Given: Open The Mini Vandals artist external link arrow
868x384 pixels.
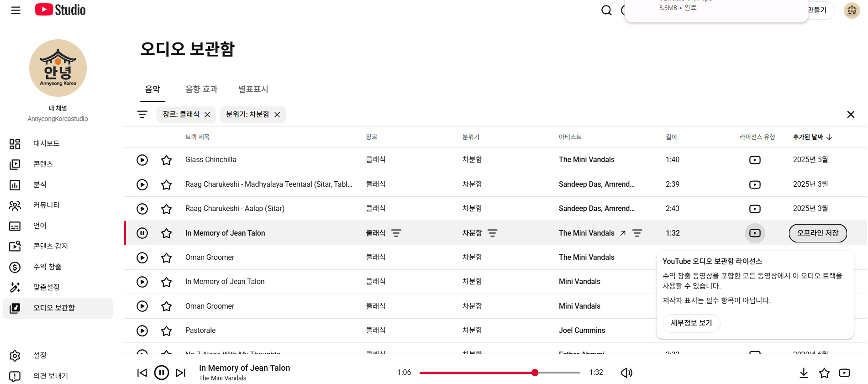Looking at the screenshot, I should (623, 233).
